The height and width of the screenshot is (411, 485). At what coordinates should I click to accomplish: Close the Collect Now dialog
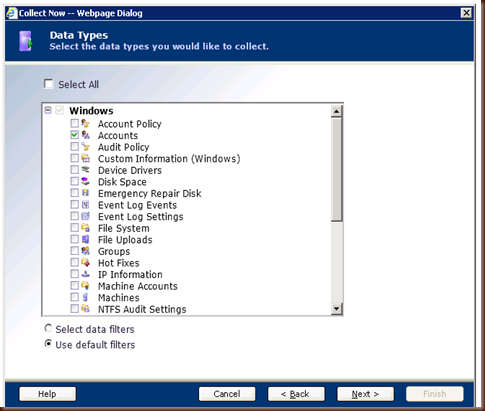(466, 13)
